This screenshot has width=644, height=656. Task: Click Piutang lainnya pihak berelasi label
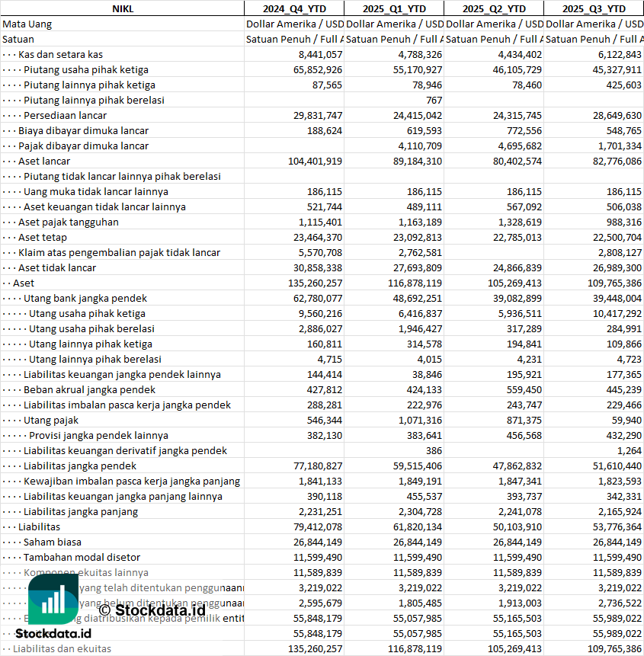[95, 101]
